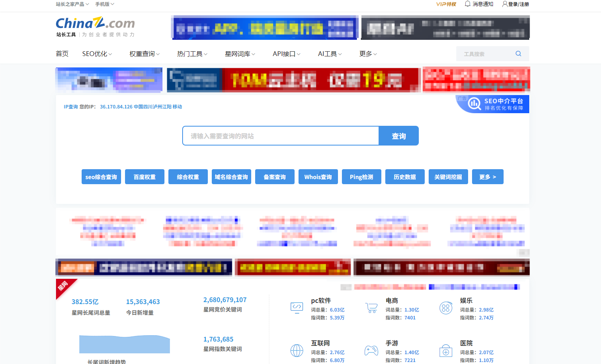Viewport: 601px width, 364px height.
Task: Go to the 首页 tab
Action: pyautogui.click(x=62, y=54)
